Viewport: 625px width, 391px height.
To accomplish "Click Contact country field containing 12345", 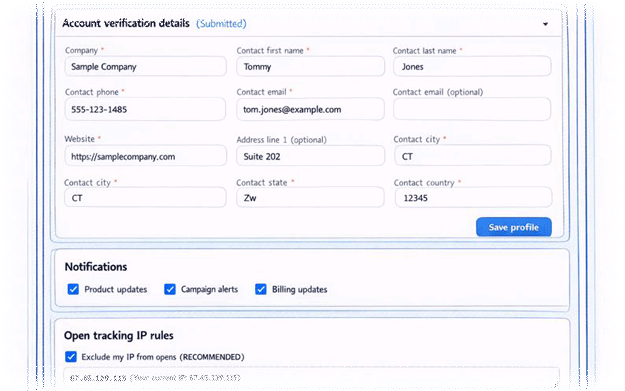I will point(474,197).
